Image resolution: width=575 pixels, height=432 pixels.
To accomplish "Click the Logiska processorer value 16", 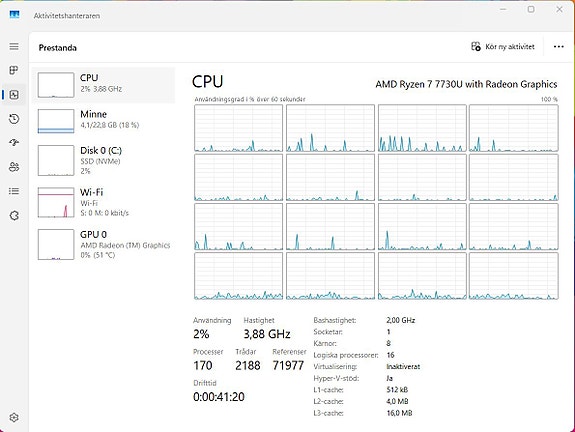I will click(390, 355).
